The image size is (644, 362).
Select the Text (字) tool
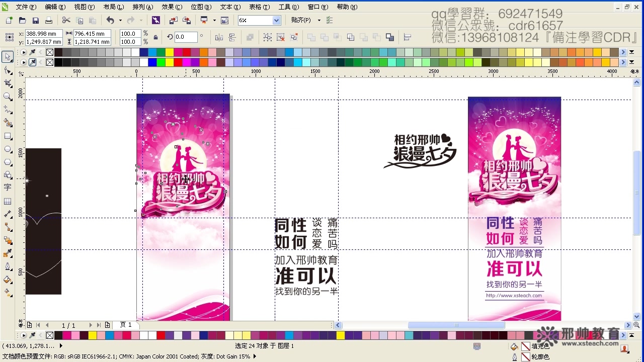point(8,188)
